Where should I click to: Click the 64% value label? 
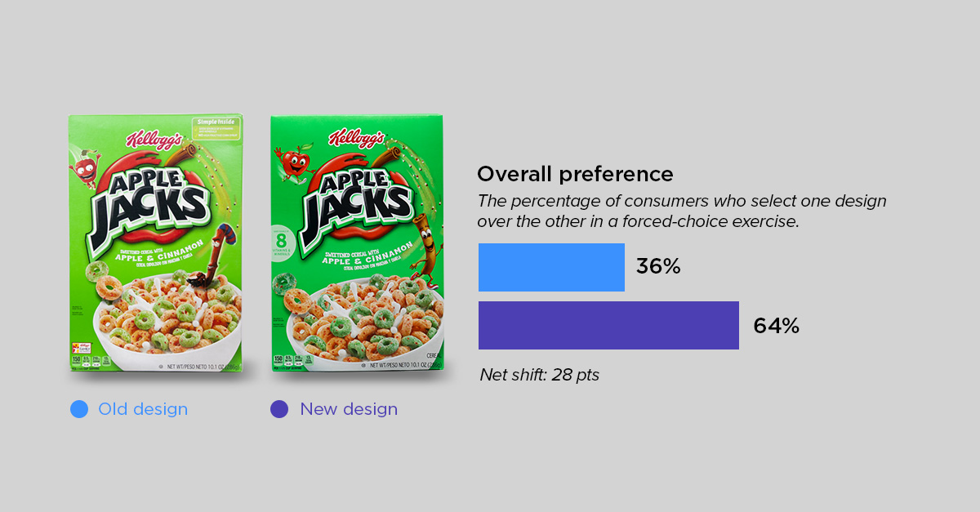click(776, 326)
